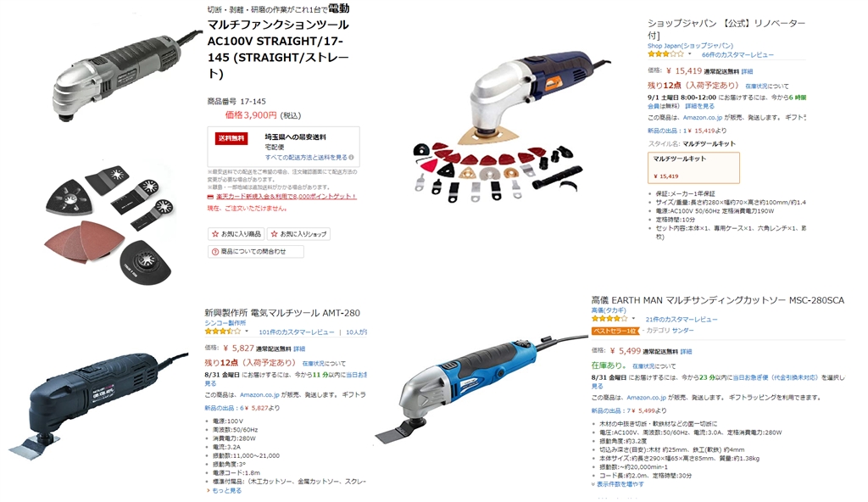Open the 101件のカスタマーレビュー link

296,332
